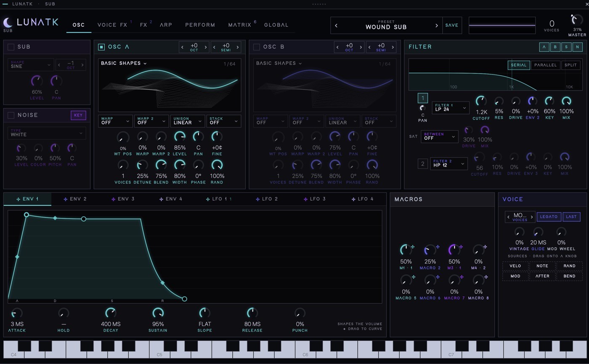Decrease OSC A octave with left arrow
Viewport: 589px width, 364px height.
[x=182, y=47]
